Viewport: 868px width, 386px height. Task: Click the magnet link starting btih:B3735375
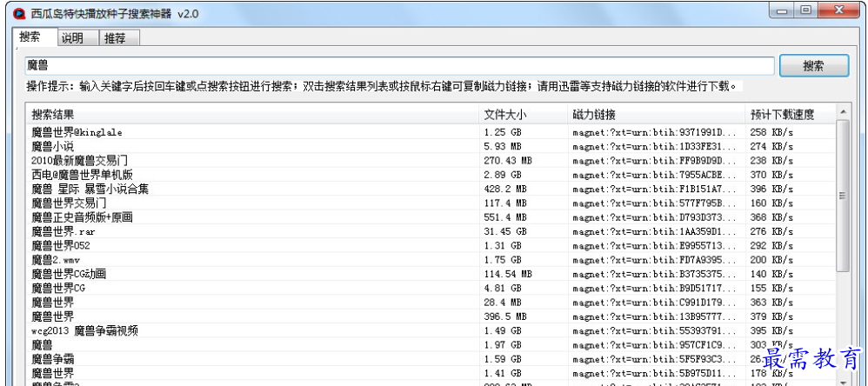(655, 274)
